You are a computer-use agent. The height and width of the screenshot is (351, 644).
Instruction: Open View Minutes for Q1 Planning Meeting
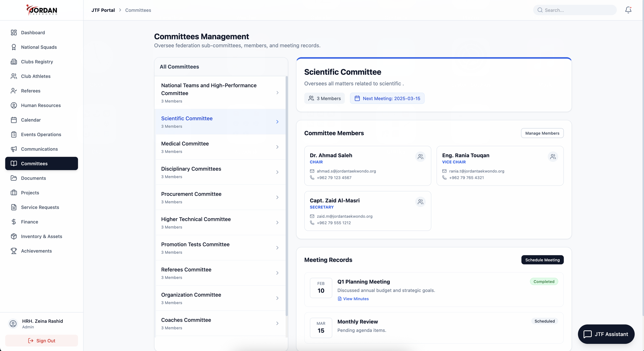pos(355,299)
